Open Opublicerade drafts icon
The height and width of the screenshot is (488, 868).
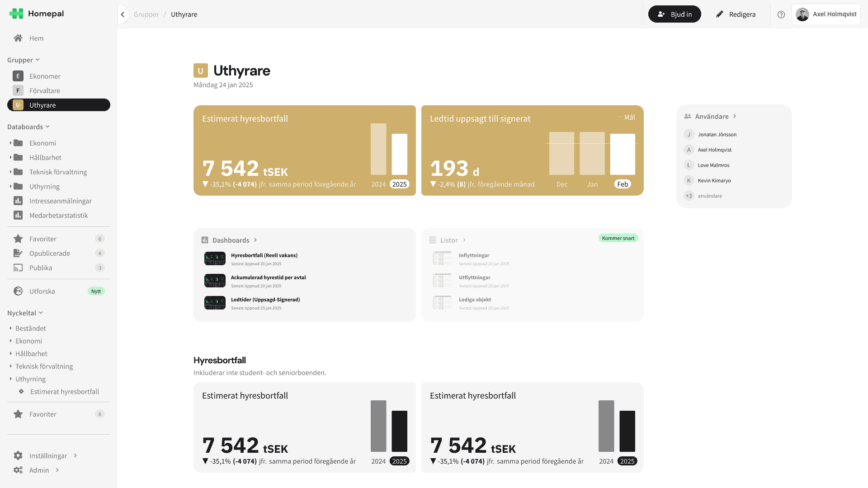[x=18, y=253]
